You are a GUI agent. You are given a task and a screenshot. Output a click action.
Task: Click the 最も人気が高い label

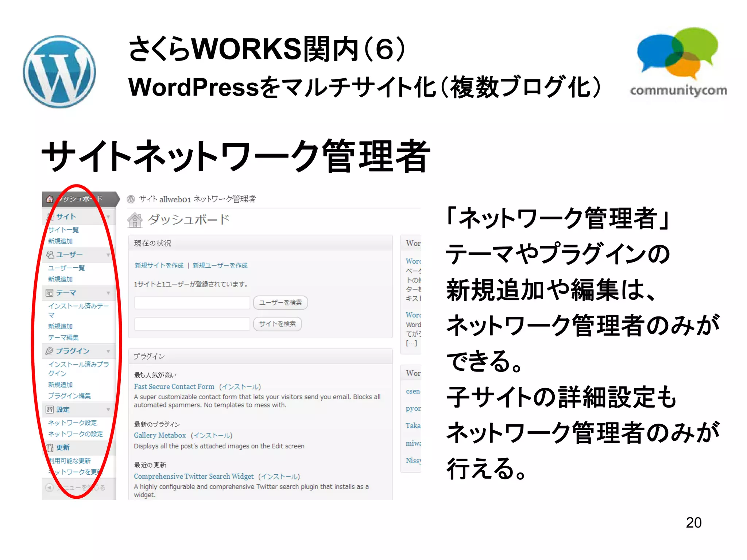pos(155,375)
